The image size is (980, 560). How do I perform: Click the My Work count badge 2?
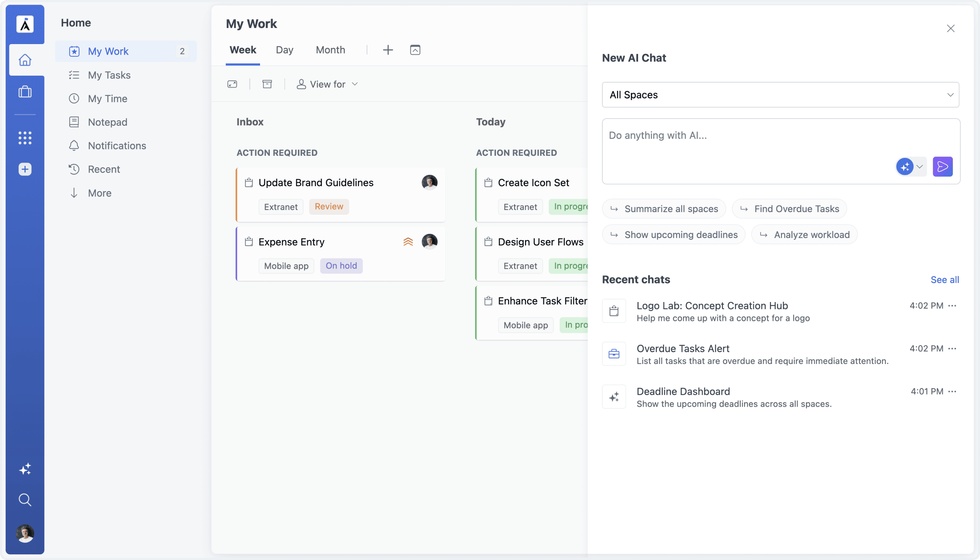(x=182, y=51)
